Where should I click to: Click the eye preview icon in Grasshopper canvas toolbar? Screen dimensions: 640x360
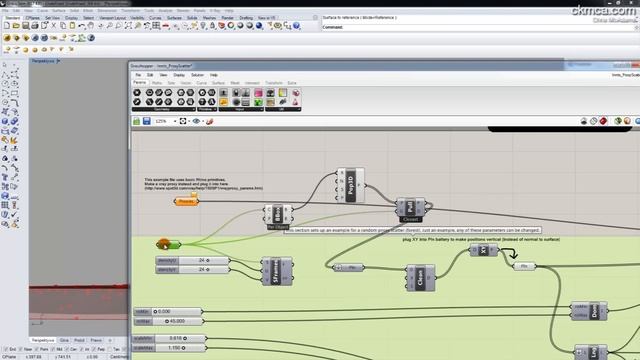point(196,121)
